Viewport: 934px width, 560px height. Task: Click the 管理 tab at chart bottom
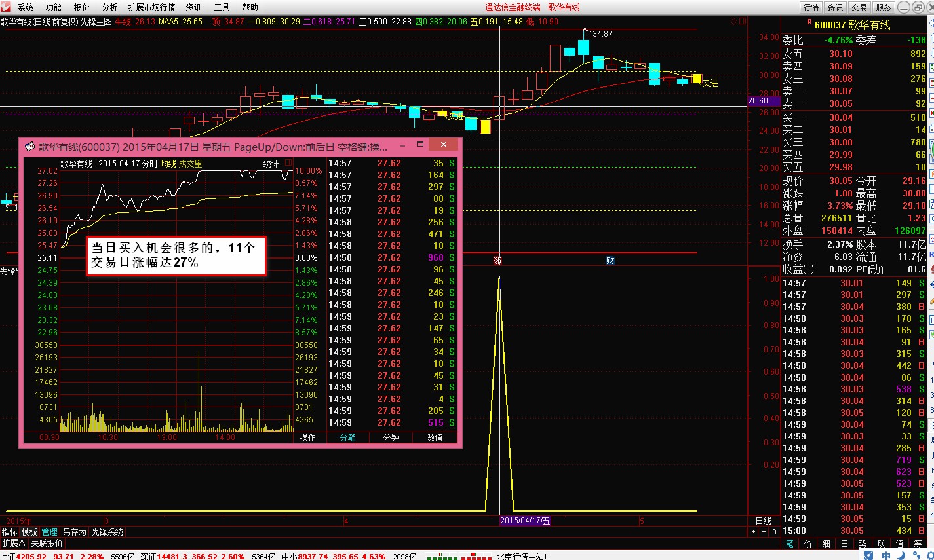(x=50, y=532)
